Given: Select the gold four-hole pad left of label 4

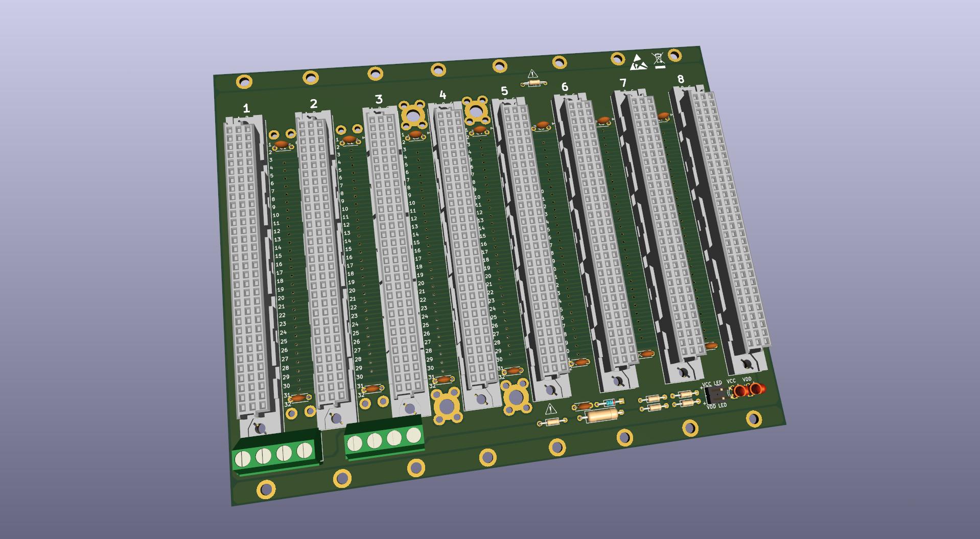Looking at the screenshot, I should (x=413, y=115).
